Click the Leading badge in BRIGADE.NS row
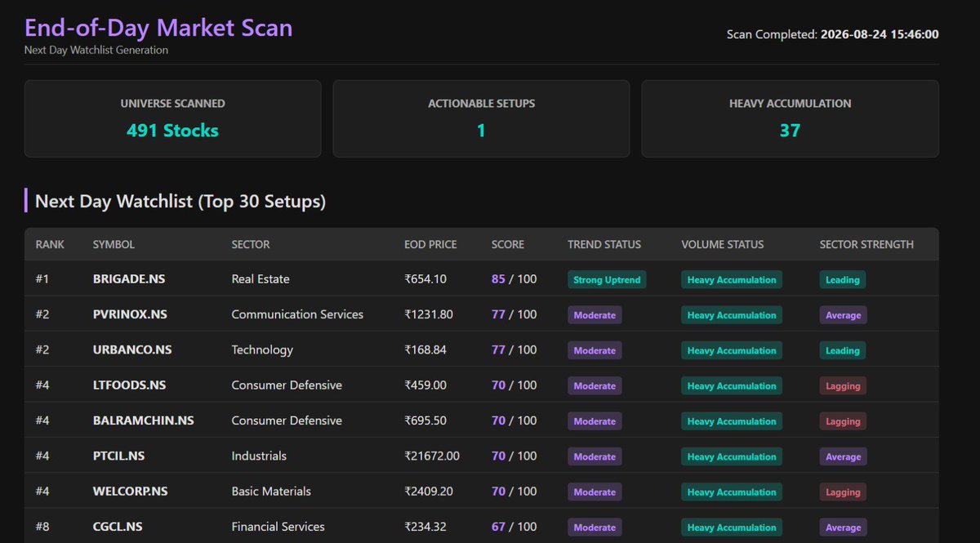The width and height of the screenshot is (980, 543). 843,280
